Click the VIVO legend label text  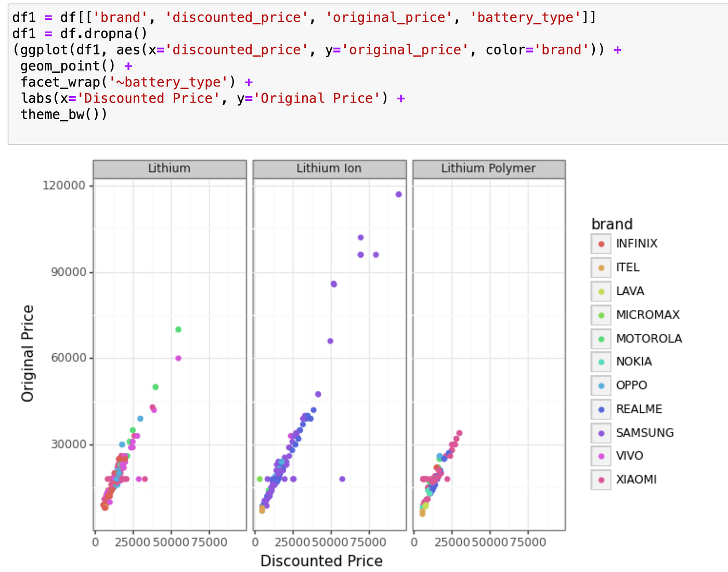[629, 456]
